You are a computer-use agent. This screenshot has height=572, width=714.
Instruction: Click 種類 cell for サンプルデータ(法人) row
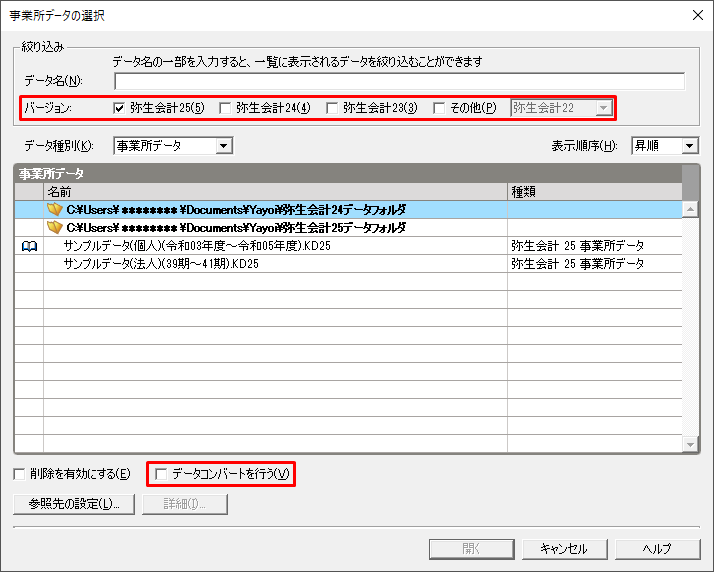point(595,264)
